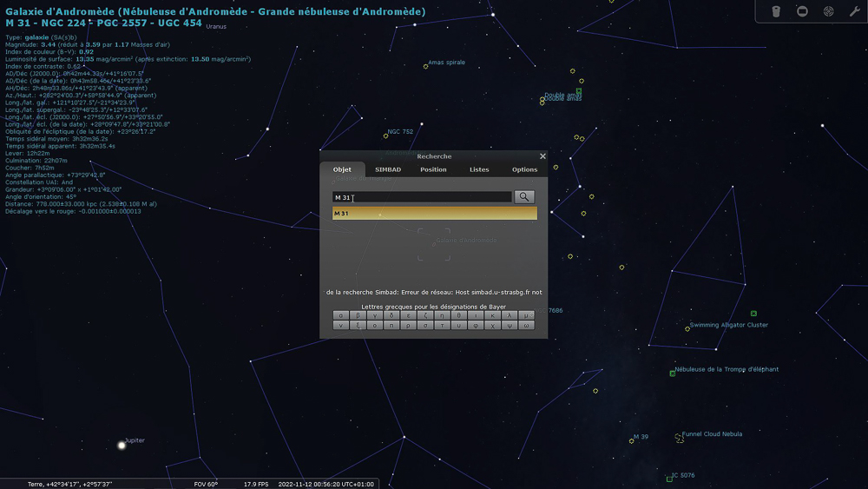Toggle the Telrad sight icon
This screenshot has height=489, width=868.
[x=829, y=11]
